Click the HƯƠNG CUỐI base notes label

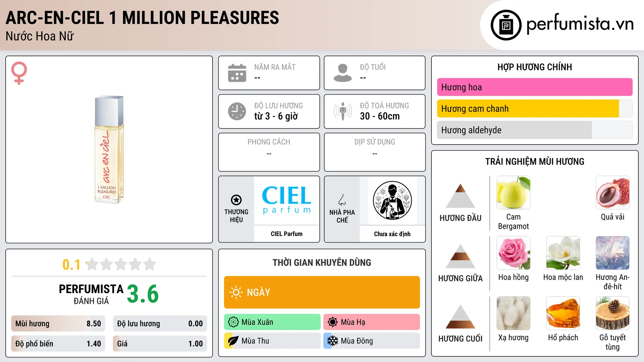(460, 338)
